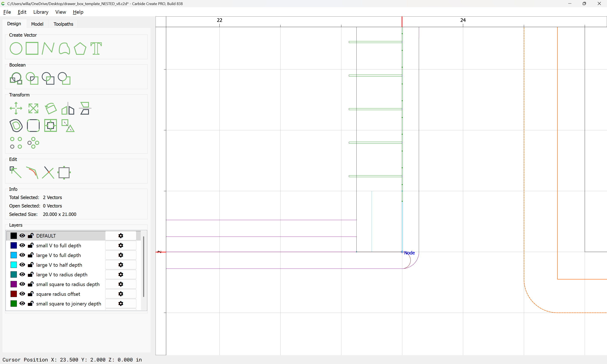Choose the Polyline drawing tool

coord(48,48)
